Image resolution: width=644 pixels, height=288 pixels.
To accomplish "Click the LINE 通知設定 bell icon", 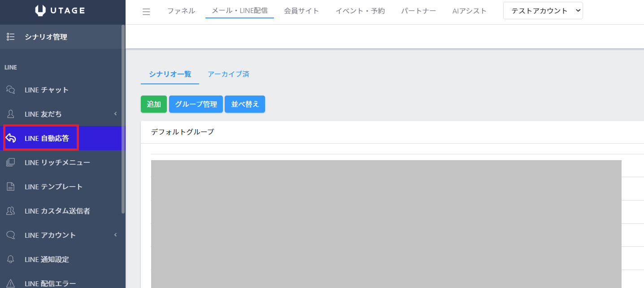I will point(11,259).
